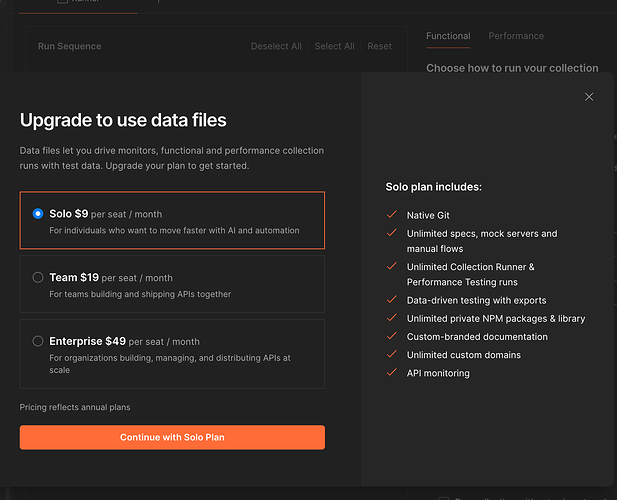Select the Solo $9 plan radio button
Screen dimensions: 617x500
pyautogui.click(x=38, y=214)
